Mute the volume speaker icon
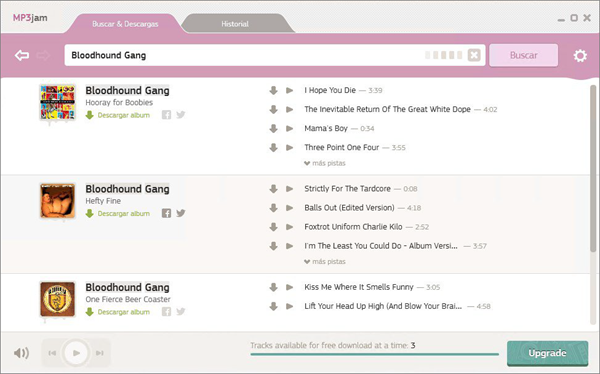Image resolution: width=600 pixels, height=374 pixels. pos(21,353)
